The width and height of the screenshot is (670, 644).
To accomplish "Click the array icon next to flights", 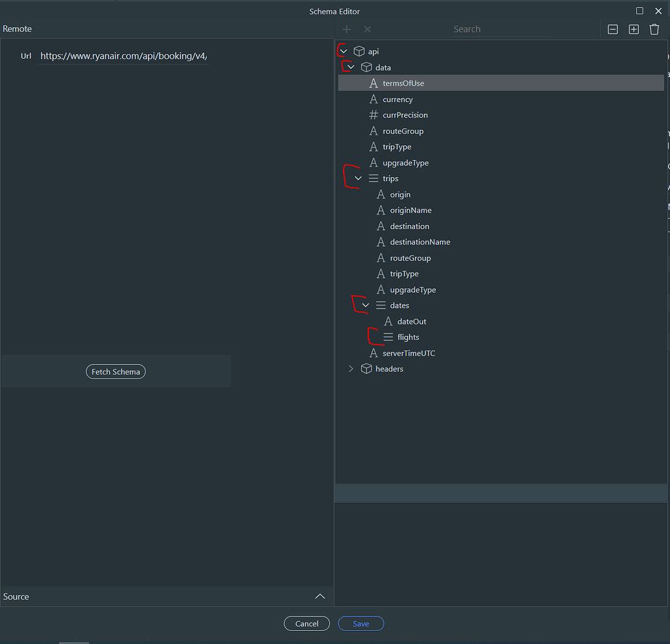I will (387, 337).
